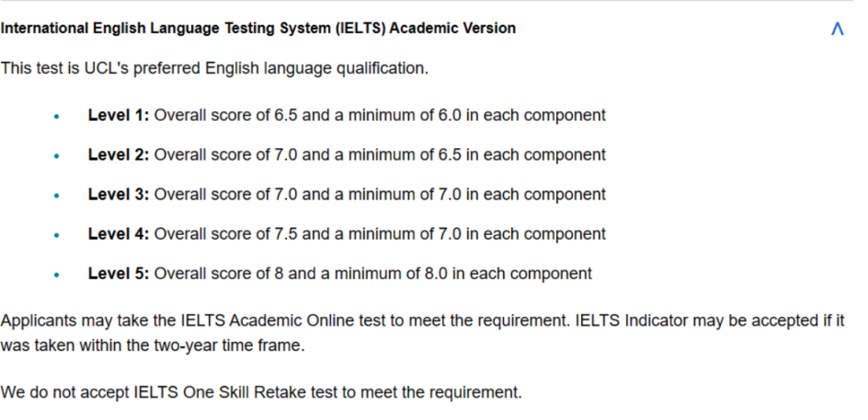Viewport: 868px width, 420px height.
Task: Click the bold "Level 3:" label
Action: pos(118,194)
